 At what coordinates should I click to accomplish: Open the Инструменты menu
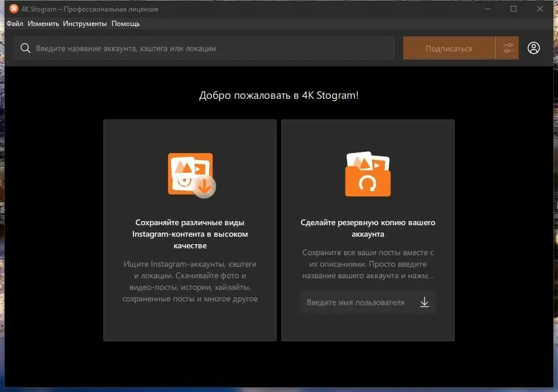tap(85, 24)
